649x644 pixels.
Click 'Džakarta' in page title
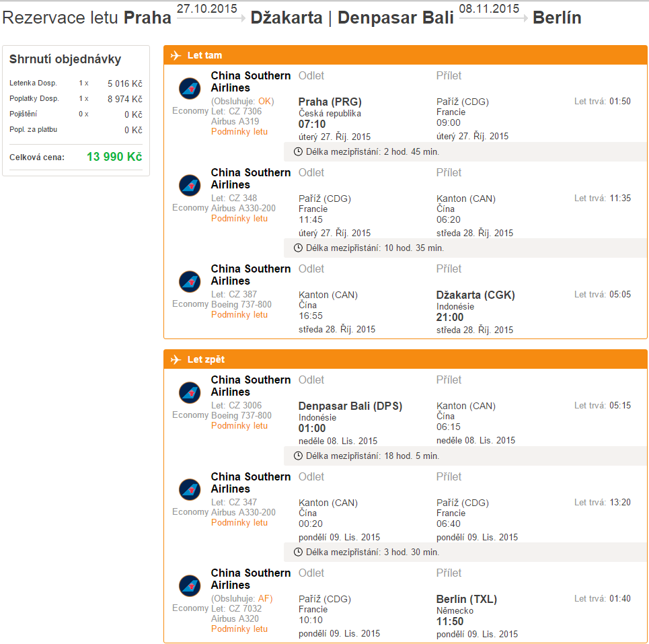click(287, 17)
